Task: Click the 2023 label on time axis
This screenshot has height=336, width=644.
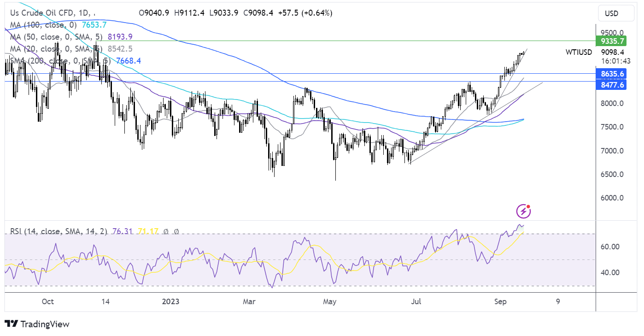Action: click(x=171, y=302)
